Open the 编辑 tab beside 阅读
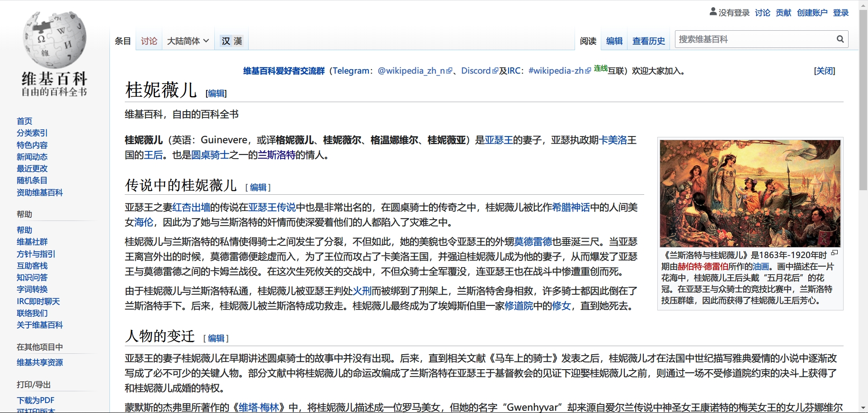The width and height of the screenshot is (868, 413). pos(614,41)
